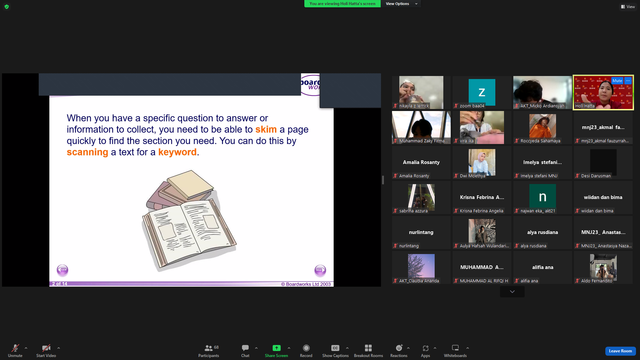Click the green encryption shield icon
The height and width of the screenshot is (360, 640).
(7, 7)
